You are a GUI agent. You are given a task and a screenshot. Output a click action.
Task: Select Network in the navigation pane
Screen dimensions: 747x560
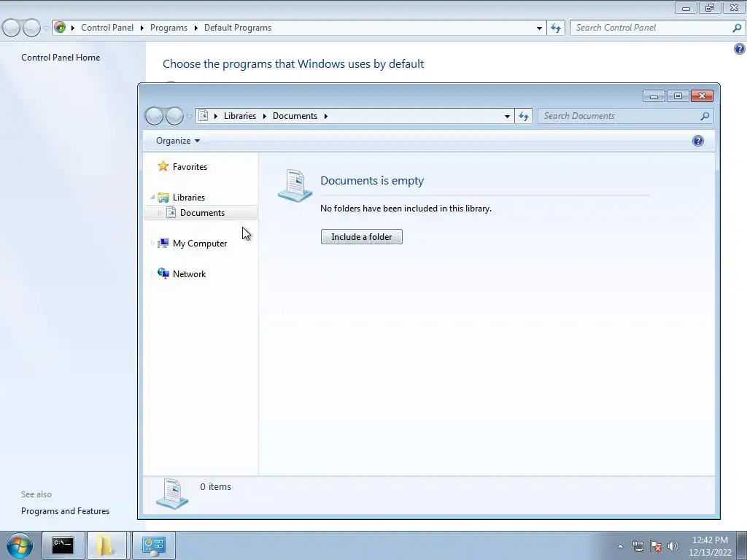(x=189, y=274)
